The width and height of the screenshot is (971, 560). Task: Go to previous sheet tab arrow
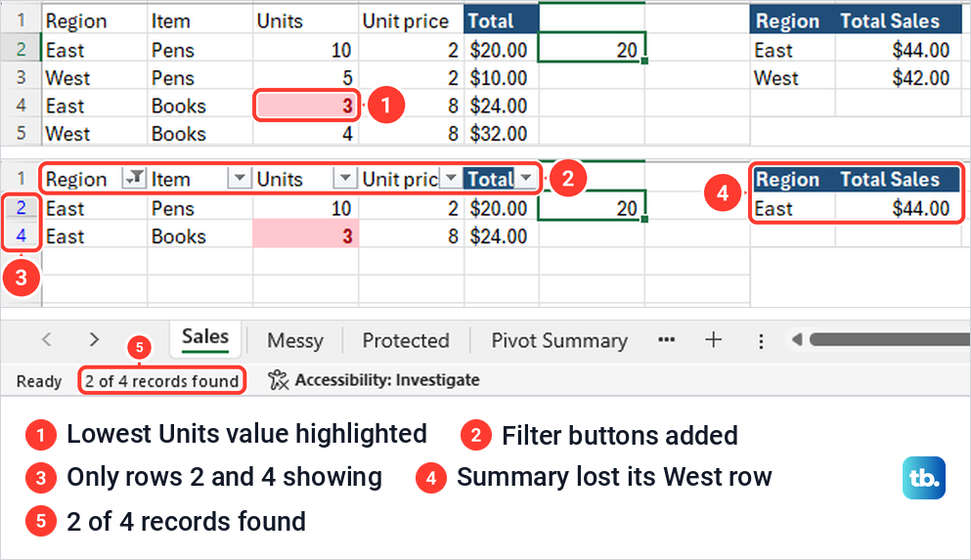46,339
